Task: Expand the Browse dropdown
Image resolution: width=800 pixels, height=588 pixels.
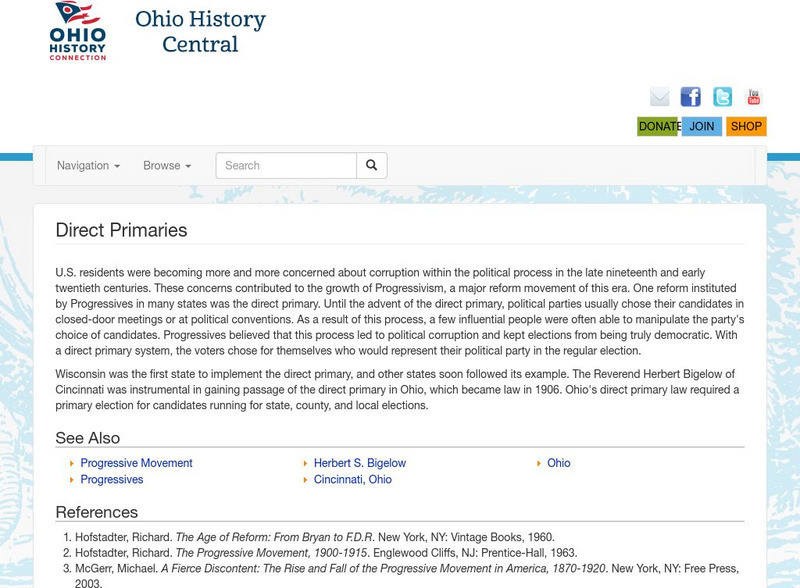Action: point(163,165)
